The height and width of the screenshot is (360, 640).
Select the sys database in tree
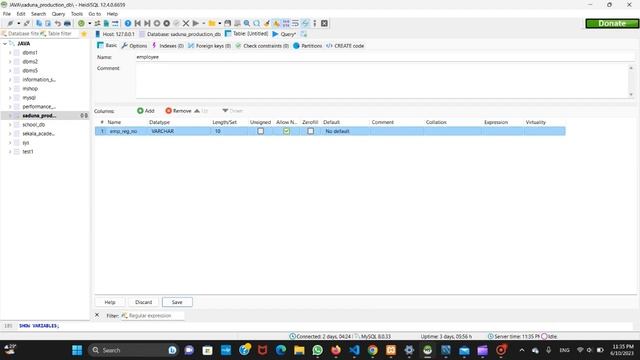(26, 142)
